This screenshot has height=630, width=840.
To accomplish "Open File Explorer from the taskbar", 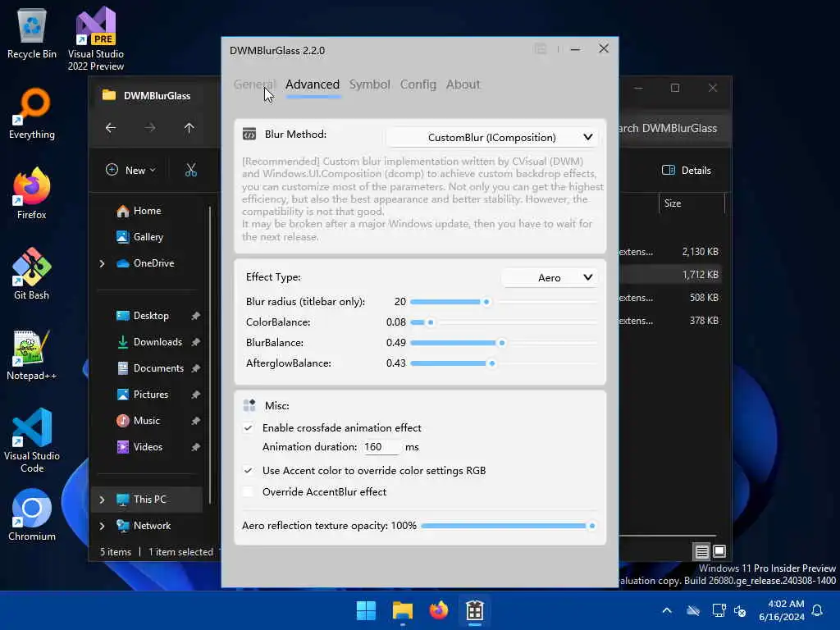I will (x=402, y=610).
